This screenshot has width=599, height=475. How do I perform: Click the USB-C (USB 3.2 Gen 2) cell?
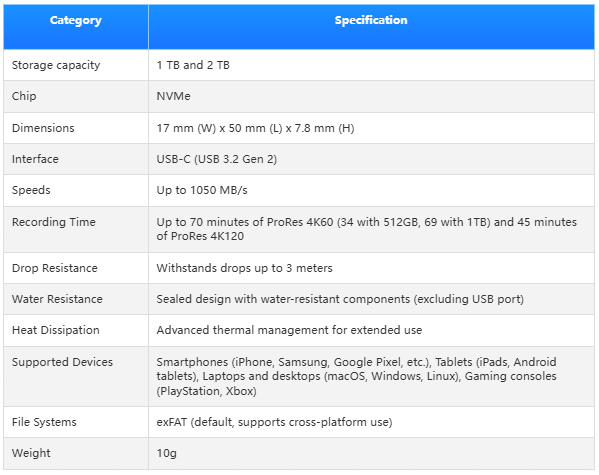371,159
